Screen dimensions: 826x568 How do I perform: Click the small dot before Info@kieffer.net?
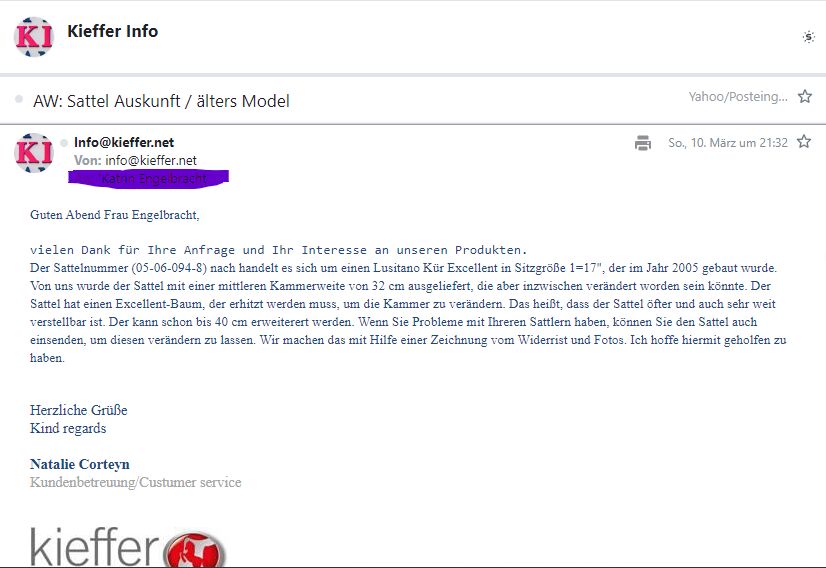click(65, 143)
